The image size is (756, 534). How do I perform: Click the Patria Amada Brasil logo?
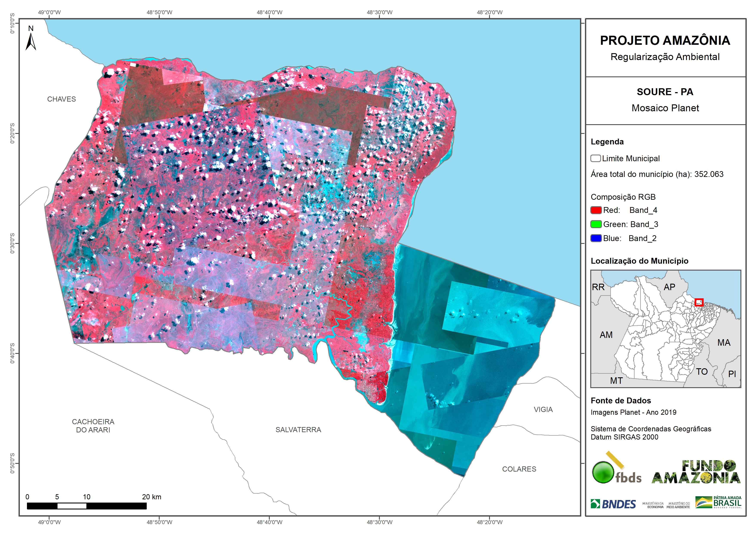point(718,502)
